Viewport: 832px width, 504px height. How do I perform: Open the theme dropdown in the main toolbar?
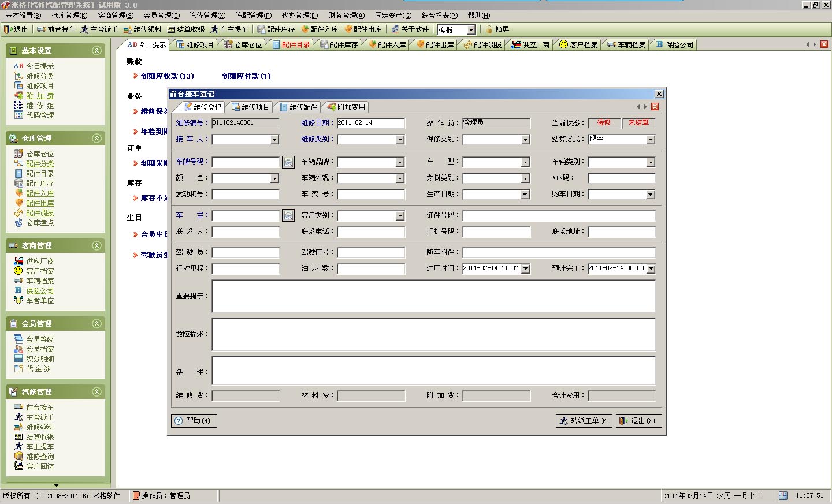click(x=471, y=29)
